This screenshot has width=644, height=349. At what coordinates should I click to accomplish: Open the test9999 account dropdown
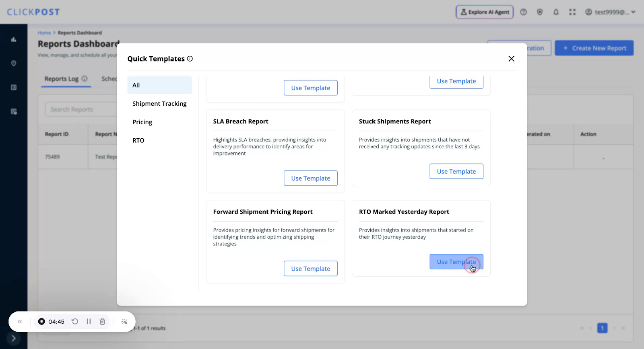[610, 12]
